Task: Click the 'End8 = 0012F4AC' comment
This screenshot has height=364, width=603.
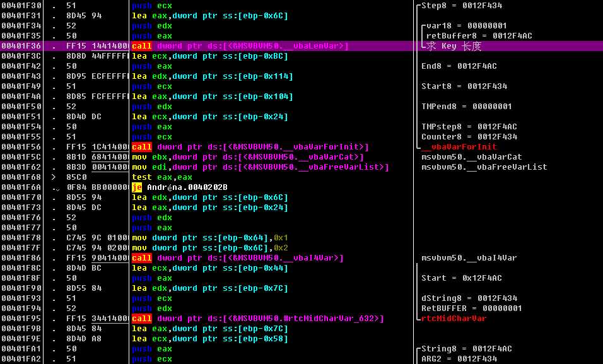Action: 459,66
